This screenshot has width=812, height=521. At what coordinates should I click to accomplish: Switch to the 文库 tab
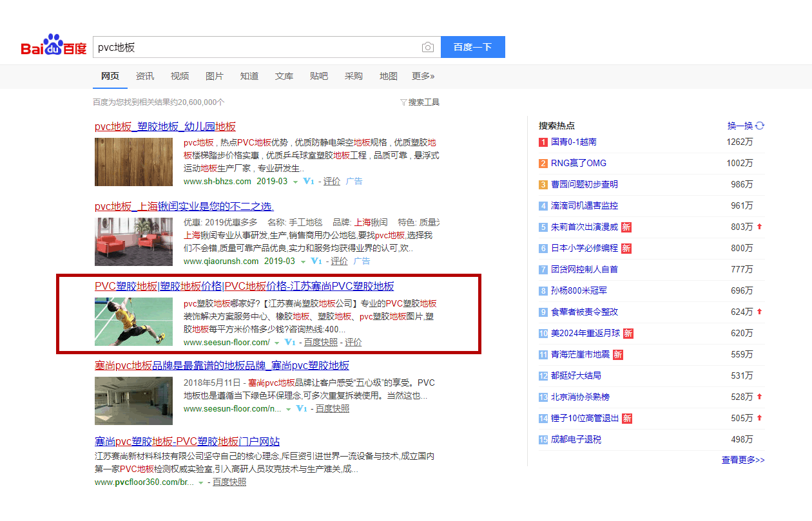(284, 76)
